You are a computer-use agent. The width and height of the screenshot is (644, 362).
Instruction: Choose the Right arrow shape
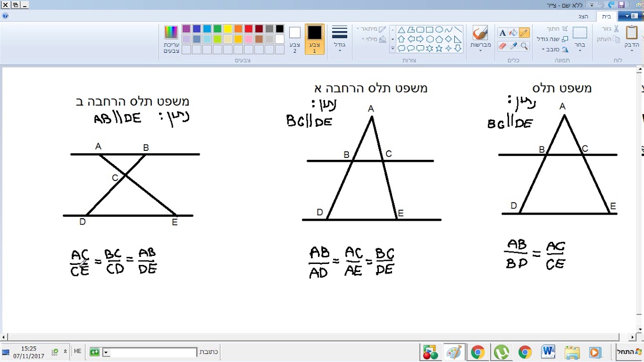coord(420,39)
